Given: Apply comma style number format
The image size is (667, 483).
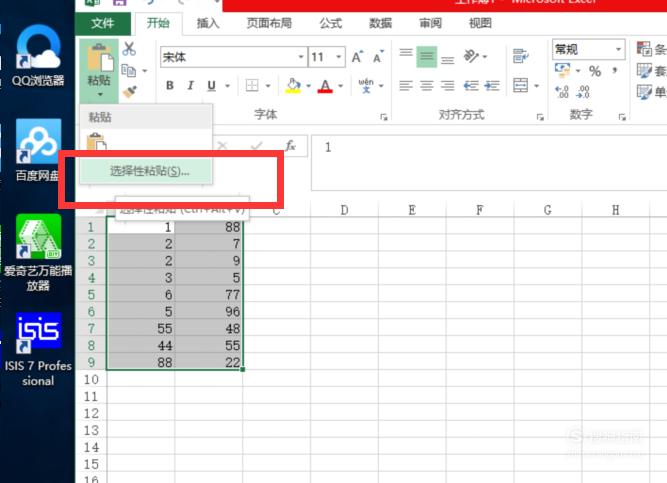Looking at the screenshot, I should 615,70.
